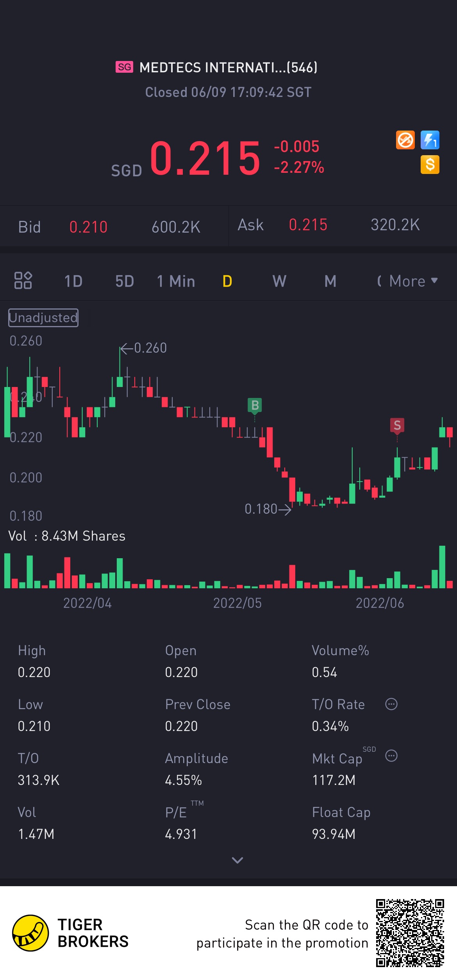Tap the promotion QR code
This screenshot has height=980, width=457.
[x=410, y=933]
